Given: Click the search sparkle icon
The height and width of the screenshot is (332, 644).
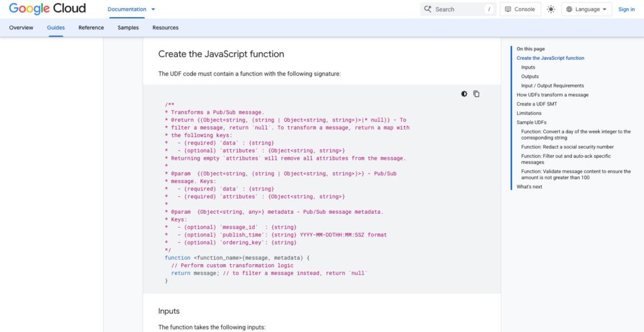Looking at the screenshot, I should click(x=428, y=9).
